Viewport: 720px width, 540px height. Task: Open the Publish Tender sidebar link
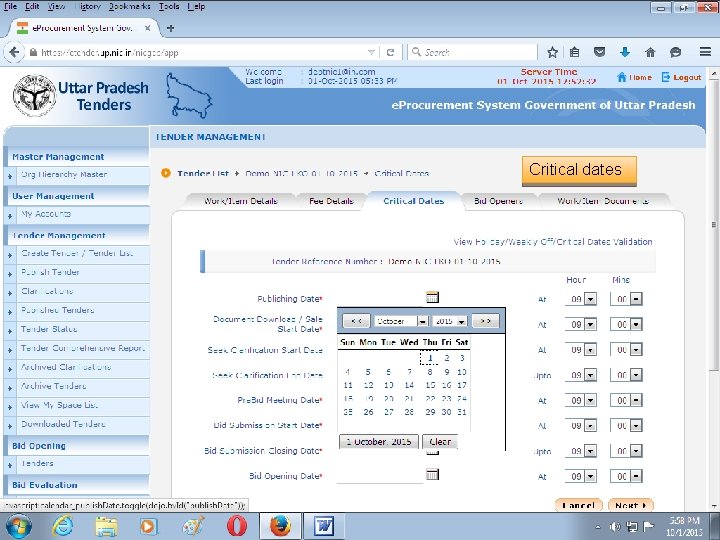[x=50, y=272]
